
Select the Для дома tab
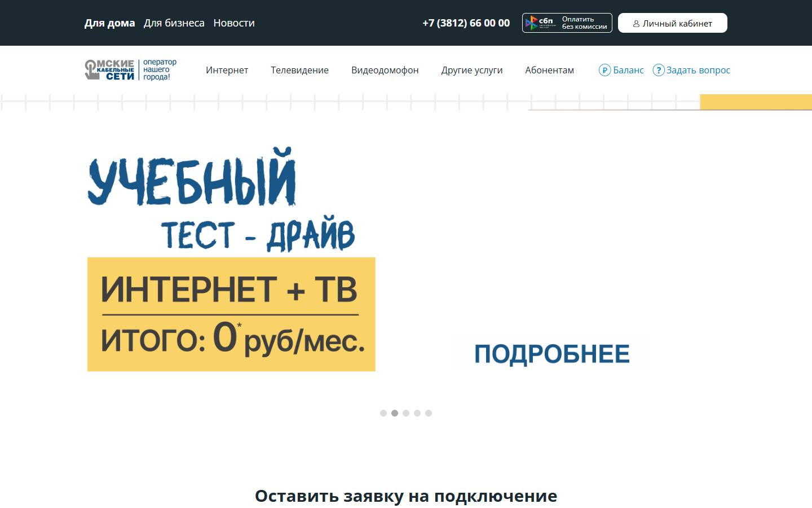109,23
